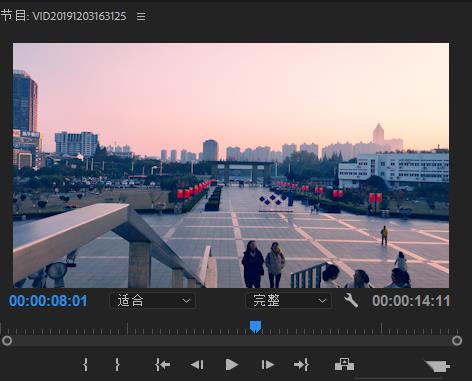The image size is (472, 381).
Task: Click the Lift button
Action: click(344, 364)
